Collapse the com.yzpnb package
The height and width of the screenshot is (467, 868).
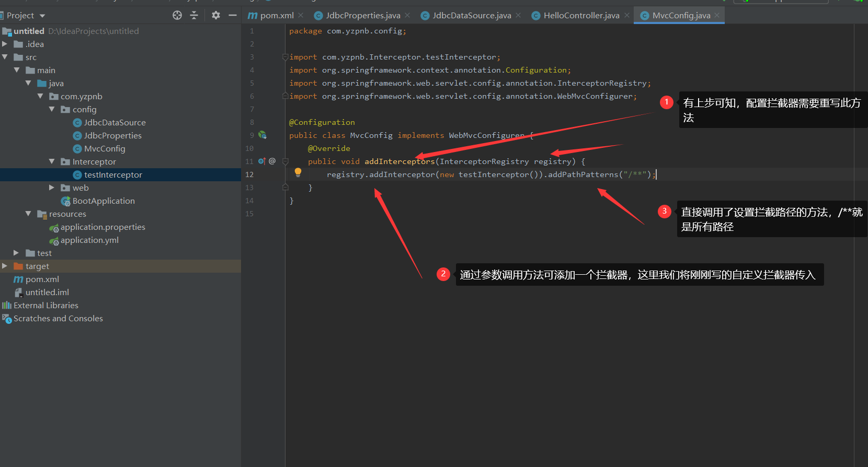40,96
